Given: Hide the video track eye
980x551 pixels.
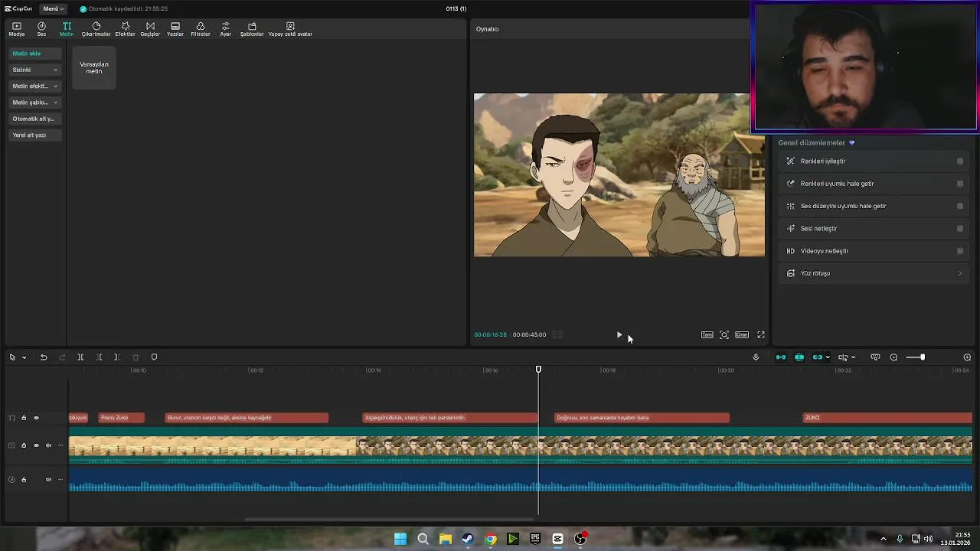Looking at the screenshot, I should coord(36,445).
